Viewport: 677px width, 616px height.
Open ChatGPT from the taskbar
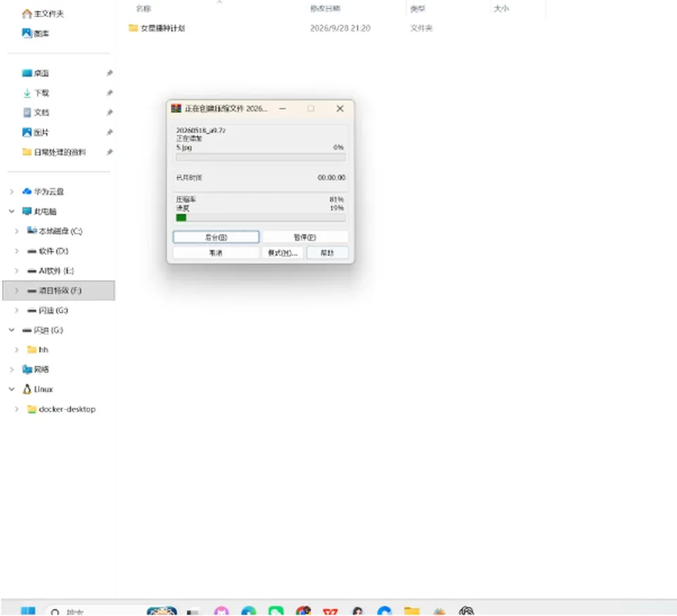point(466,611)
